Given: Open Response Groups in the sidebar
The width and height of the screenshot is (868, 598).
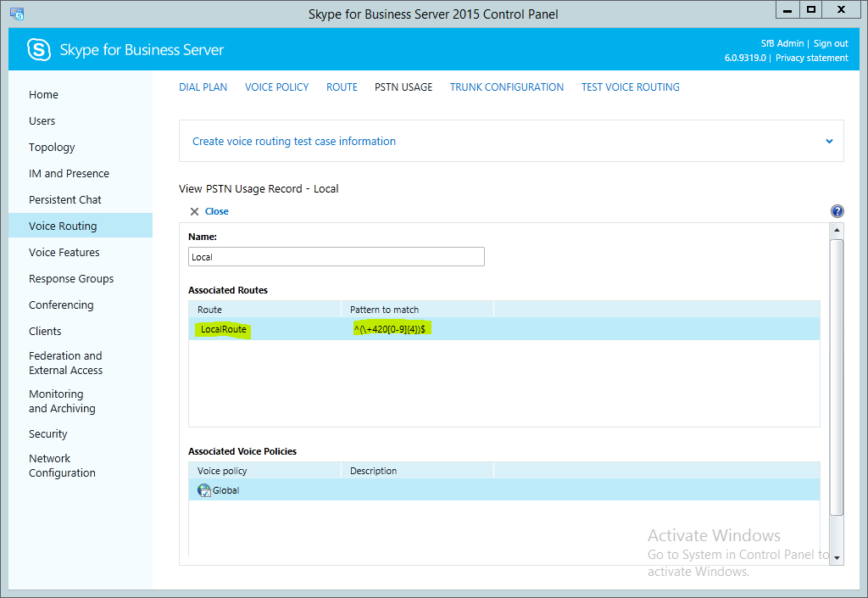Looking at the screenshot, I should tap(71, 279).
